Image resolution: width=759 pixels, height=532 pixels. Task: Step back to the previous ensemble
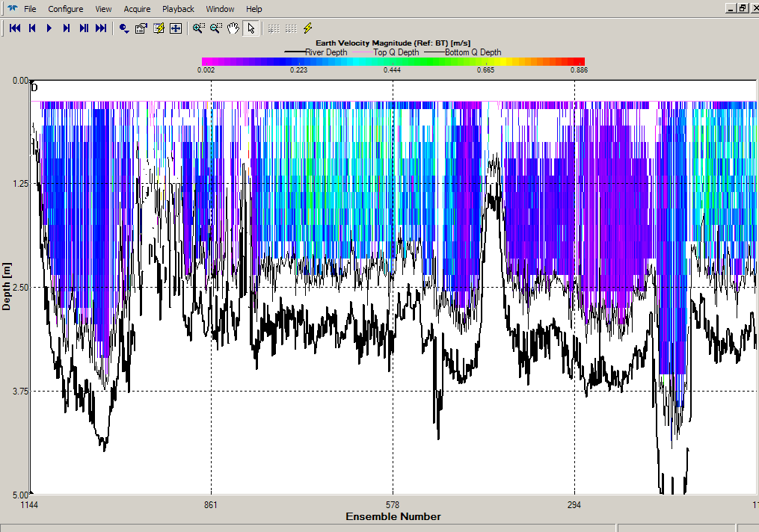[x=32, y=28]
